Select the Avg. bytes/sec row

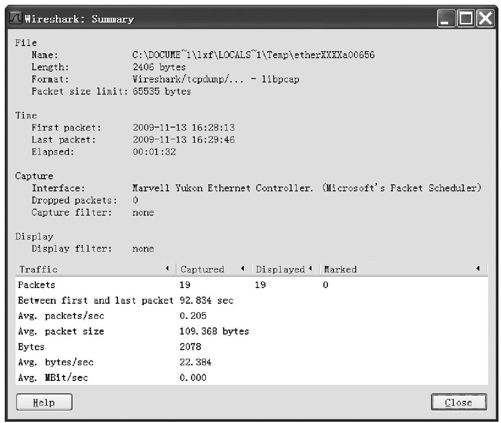point(252,362)
